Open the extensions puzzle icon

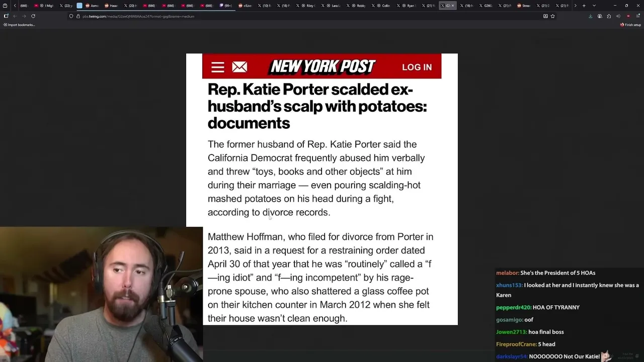[609, 16]
